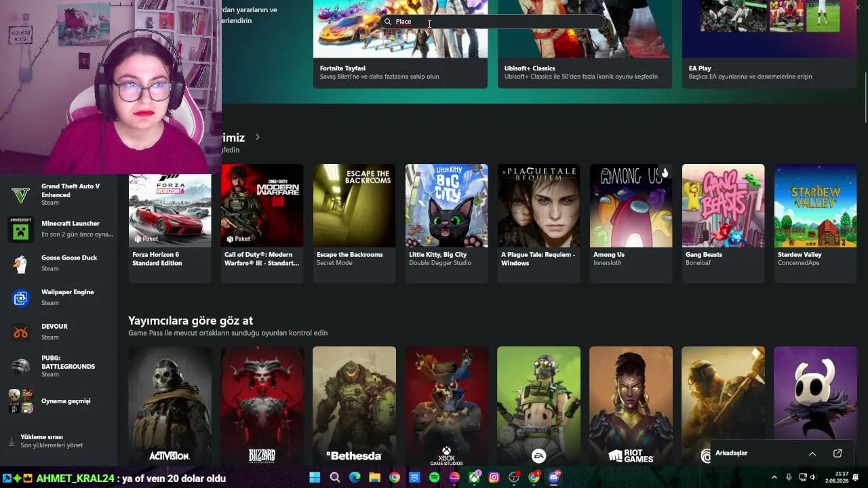Browse the Hollow Knight character publisher tile
This screenshot has width=868, height=488.
point(815,393)
